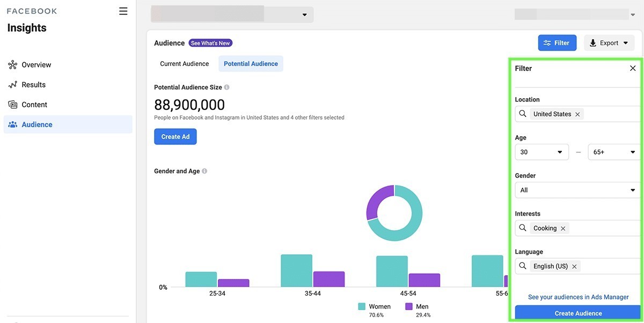The height and width of the screenshot is (323, 644).
Task: Click the Men purple legend swatch
Action: click(409, 306)
